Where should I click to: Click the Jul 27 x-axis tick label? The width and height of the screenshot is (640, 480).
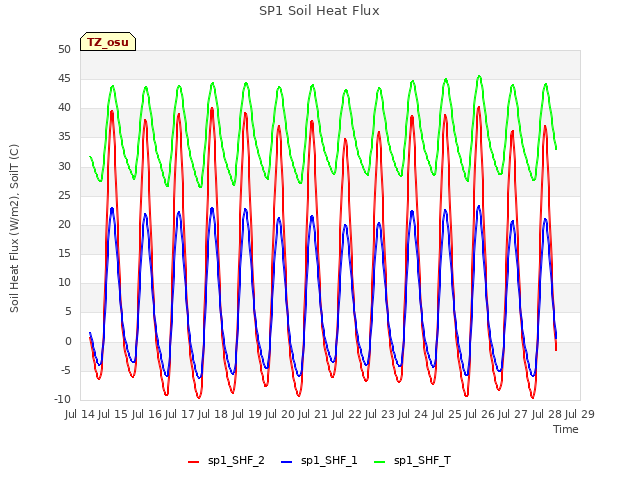click(513, 414)
